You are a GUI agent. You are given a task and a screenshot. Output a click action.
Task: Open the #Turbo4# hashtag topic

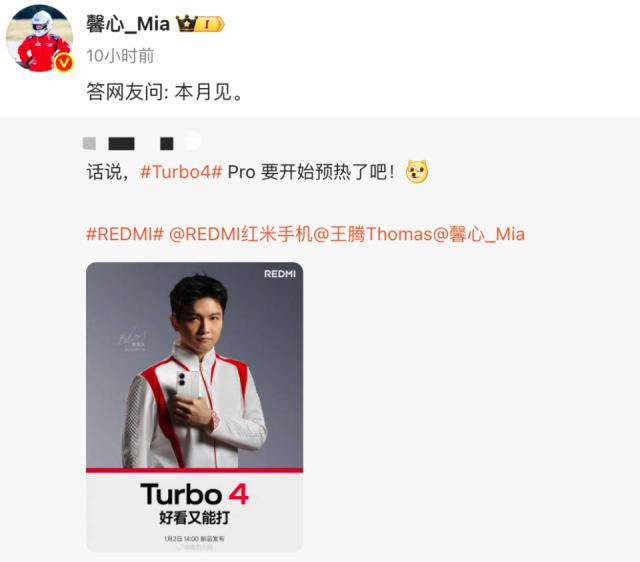(x=181, y=172)
